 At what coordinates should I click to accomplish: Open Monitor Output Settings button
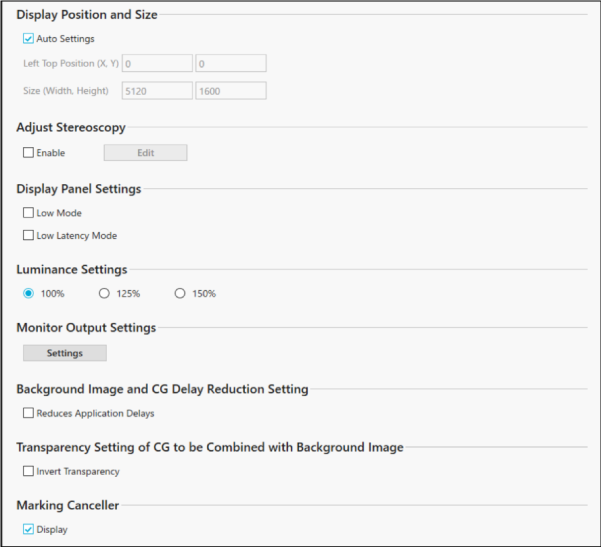(x=65, y=353)
